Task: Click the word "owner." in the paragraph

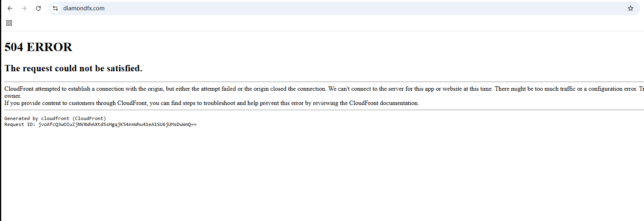Action: [13, 96]
